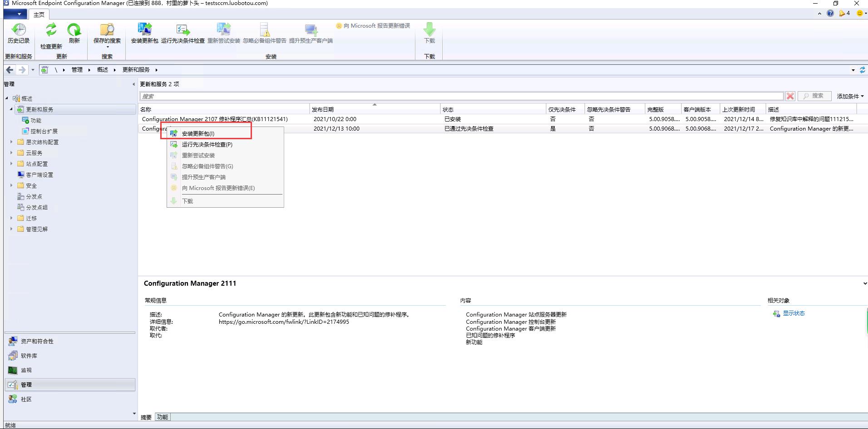Expand the 迁移 folder
This screenshot has width=868, height=429.
click(x=11, y=218)
